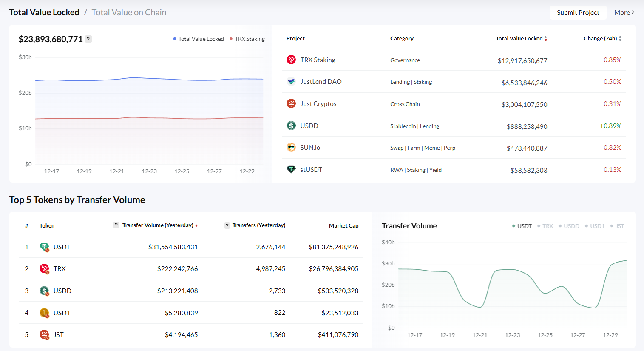Click the help icon beside total value
Viewport: 644px width, 351px height.
tap(88, 39)
